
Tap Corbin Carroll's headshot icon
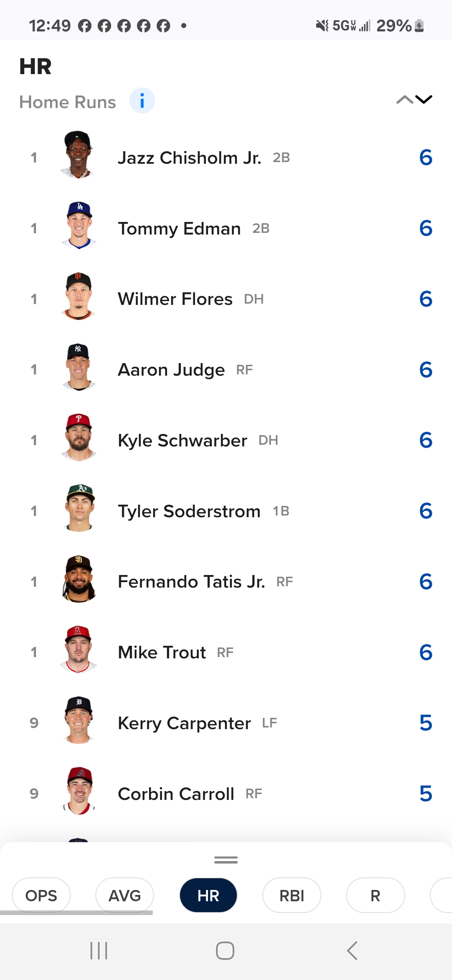click(x=79, y=791)
